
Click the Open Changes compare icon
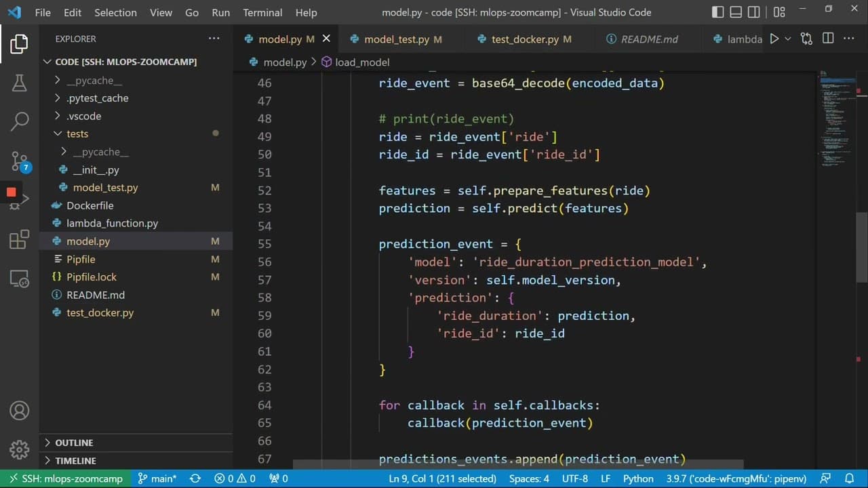806,39
